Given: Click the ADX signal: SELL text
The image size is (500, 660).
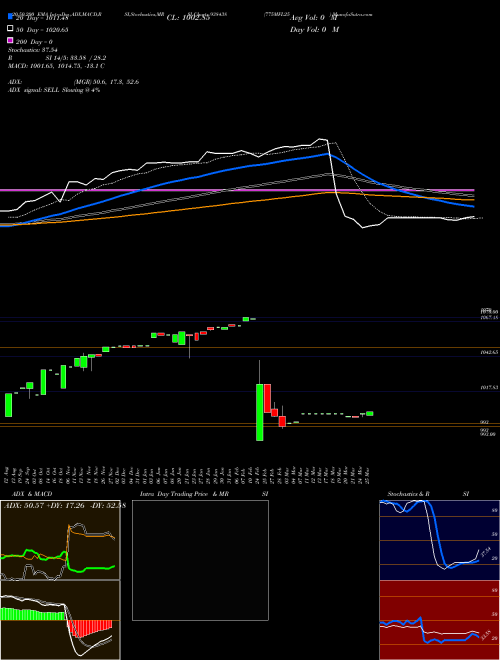Looking at the screenshot, I should click(x=54, y=90).
